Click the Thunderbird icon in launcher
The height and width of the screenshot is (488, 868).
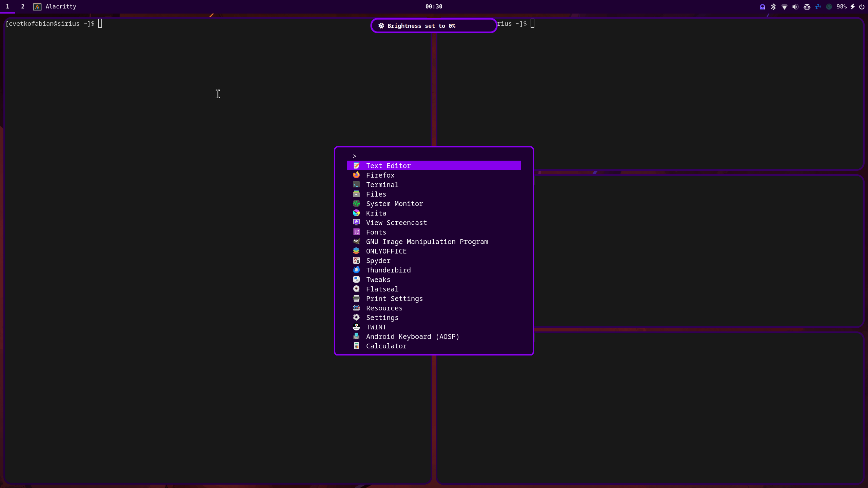pyautogui.click(x=356, y=270)
